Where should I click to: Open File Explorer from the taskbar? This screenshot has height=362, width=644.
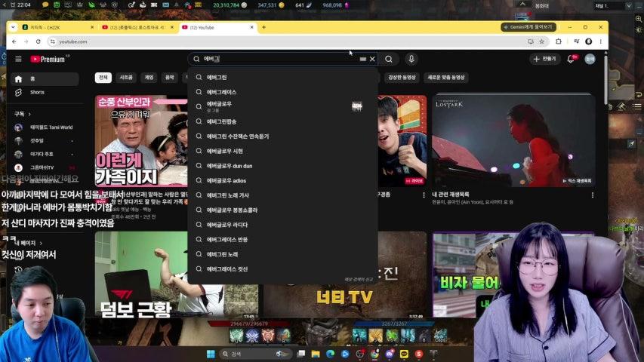tap(316, 354)
